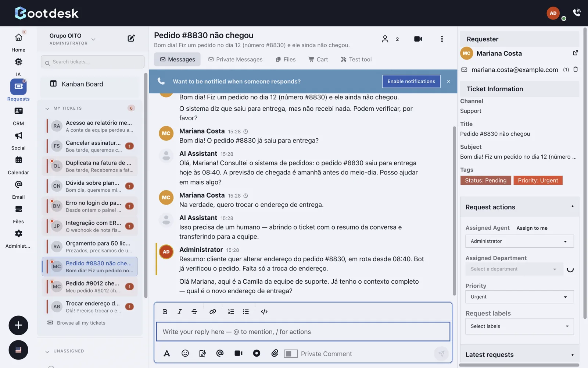Click the Enable notifications button
The height and width of the screenshot is (368, 588).
click(411, 81)
